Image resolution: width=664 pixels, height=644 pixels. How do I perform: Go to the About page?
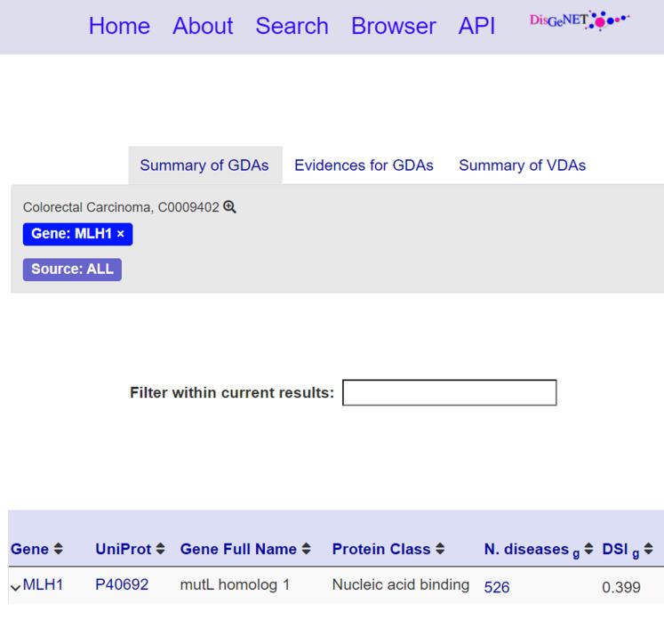click(203, 26)
